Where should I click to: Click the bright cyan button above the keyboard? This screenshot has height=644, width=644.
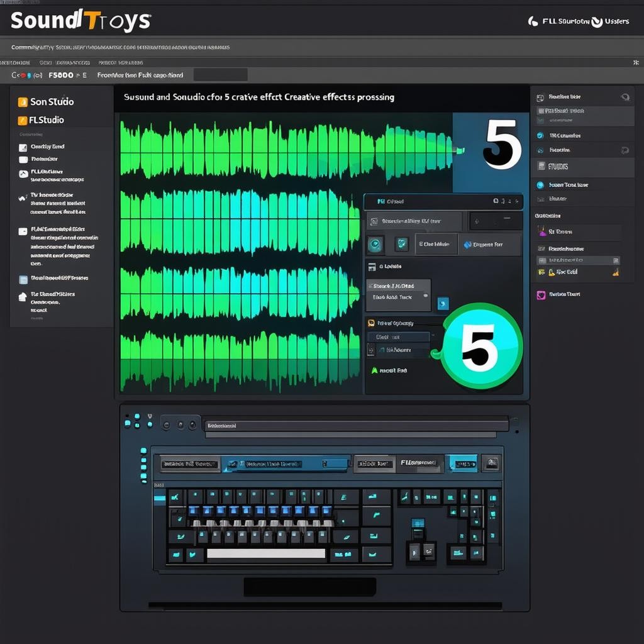tap(464, 464)
